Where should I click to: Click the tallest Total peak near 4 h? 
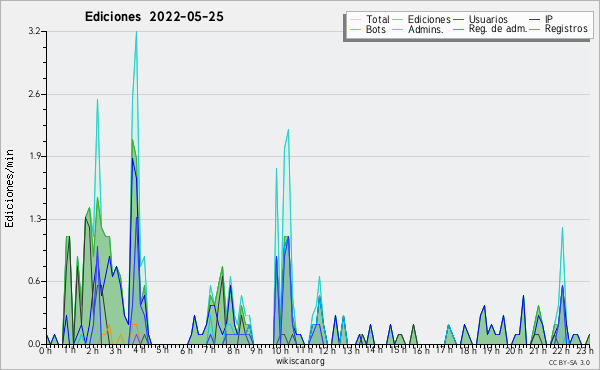(136, 32)
